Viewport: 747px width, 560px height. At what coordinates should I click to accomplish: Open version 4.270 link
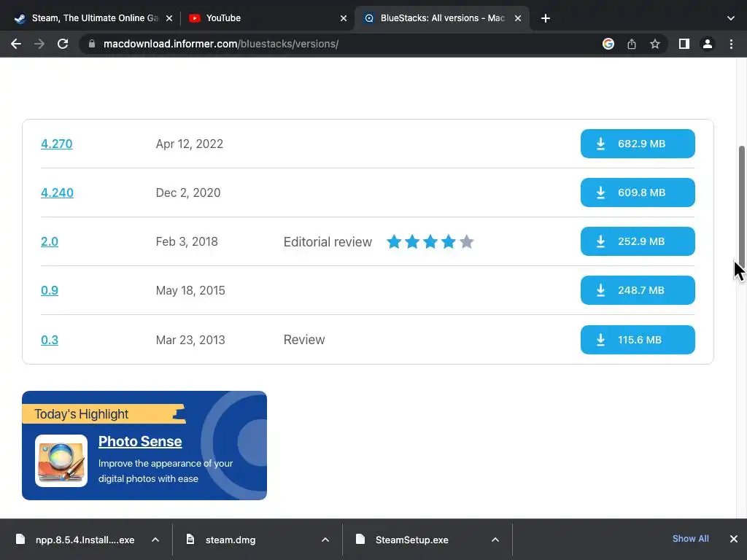point(57,144)
